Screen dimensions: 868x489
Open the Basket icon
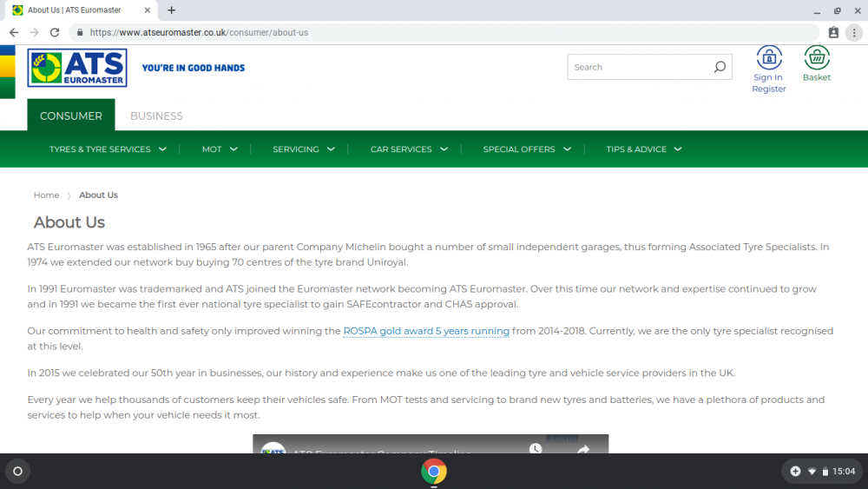coord(817,57)
